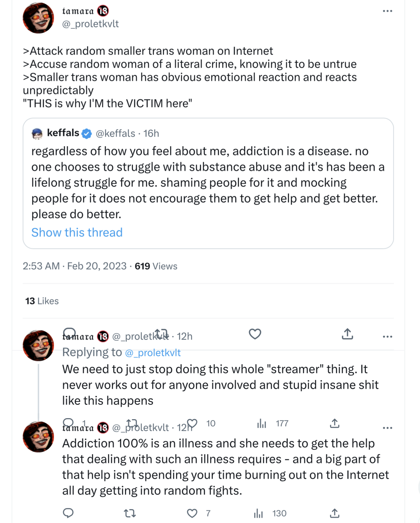View analytics icon showing 177 views
This screenshot has height=523, width=420.
coord(261,423)
